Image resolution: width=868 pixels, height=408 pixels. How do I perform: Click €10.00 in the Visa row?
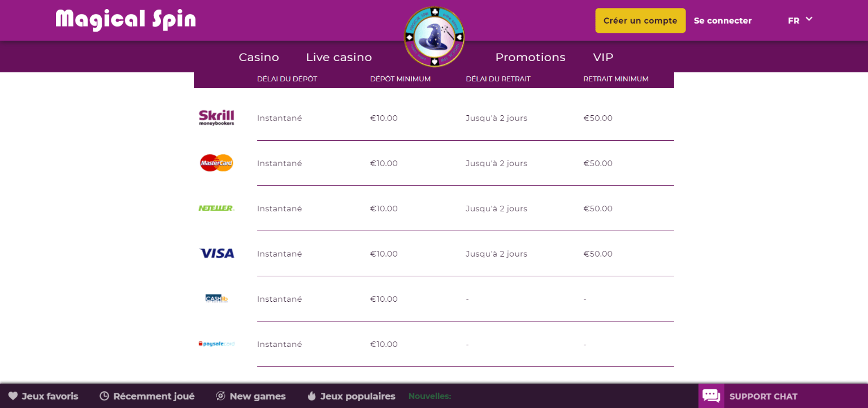point(384,254)
